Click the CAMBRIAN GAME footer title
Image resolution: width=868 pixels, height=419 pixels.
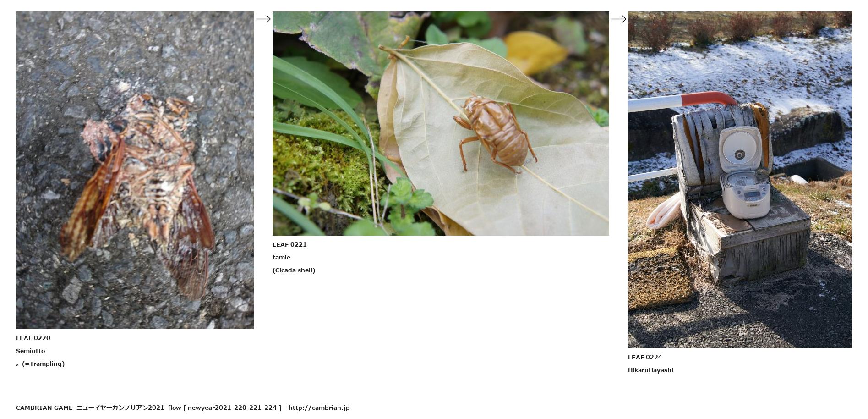[x=44, y=408]
